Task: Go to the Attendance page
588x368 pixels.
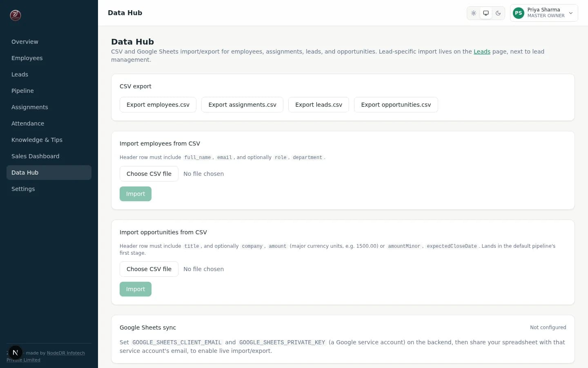Action: point(49,123)
